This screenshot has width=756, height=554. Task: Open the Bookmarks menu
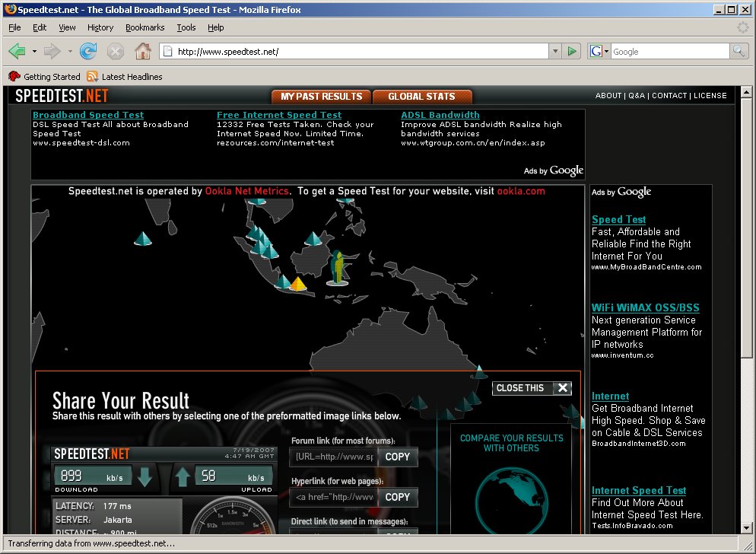(x=145, y=27)
